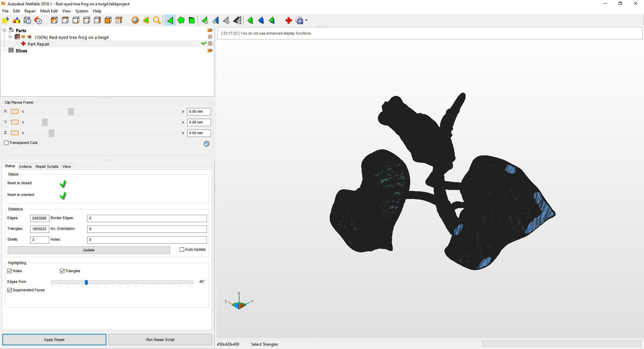
Task: Click the gray sphere zoom icon
Action: 135,20
